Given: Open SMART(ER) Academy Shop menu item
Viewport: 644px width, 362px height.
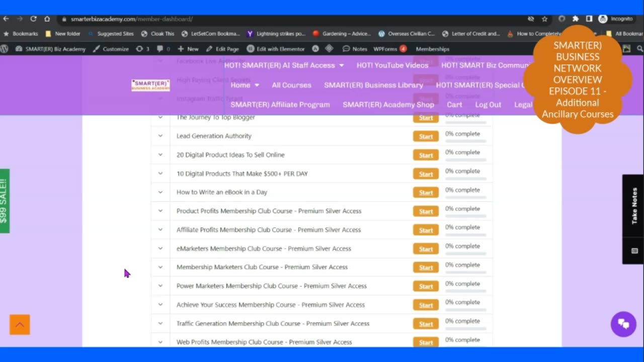Looking at the screenshot, I should point(388,105).
